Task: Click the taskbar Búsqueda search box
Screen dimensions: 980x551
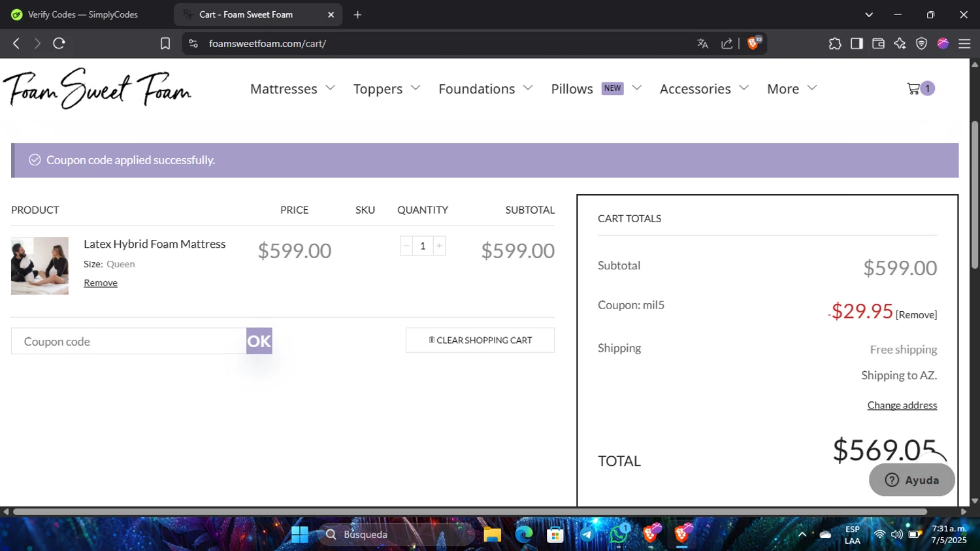Action: 397,535
